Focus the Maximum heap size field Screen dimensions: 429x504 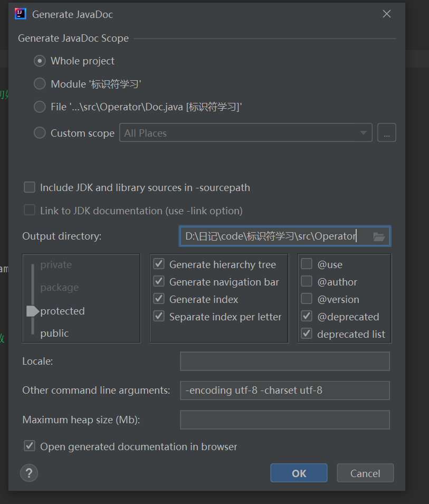click(x=284, y=420)
